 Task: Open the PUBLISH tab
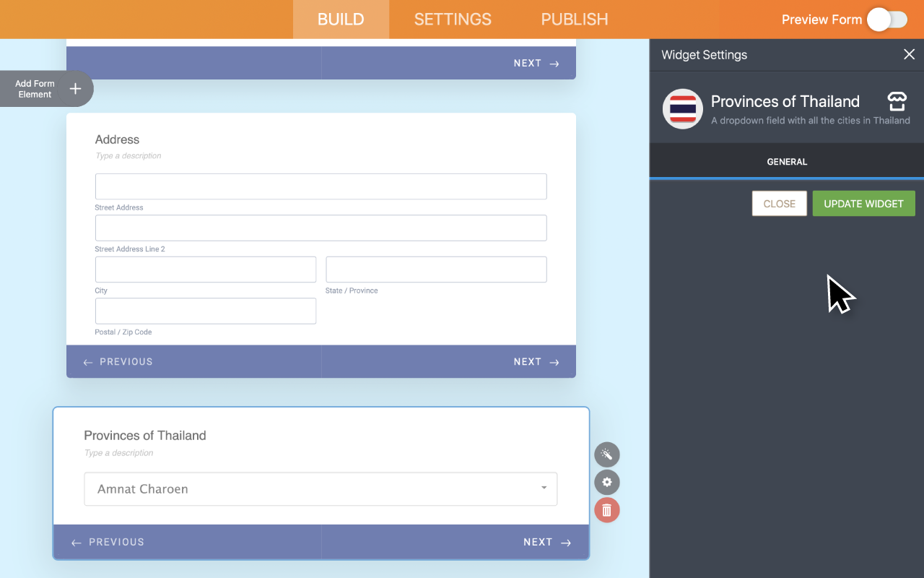[x=575, y=20]
